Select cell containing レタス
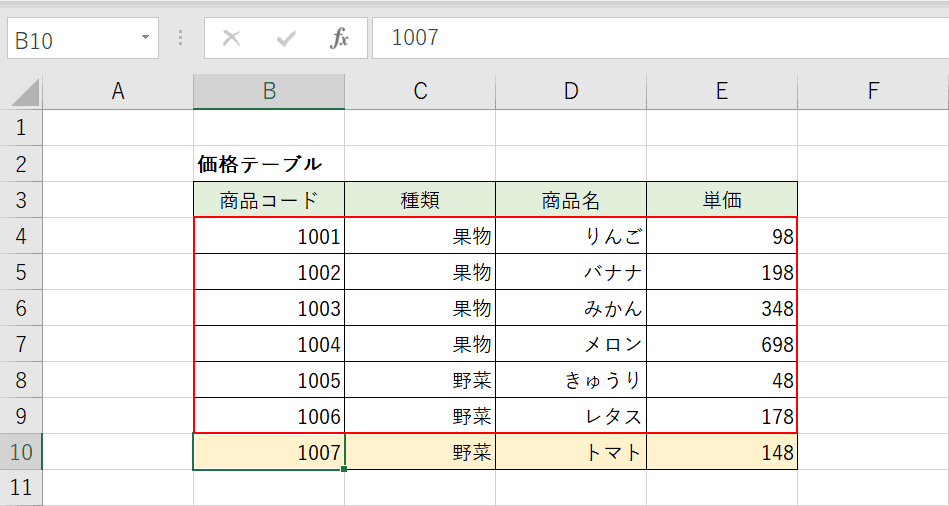 point(571,416)
